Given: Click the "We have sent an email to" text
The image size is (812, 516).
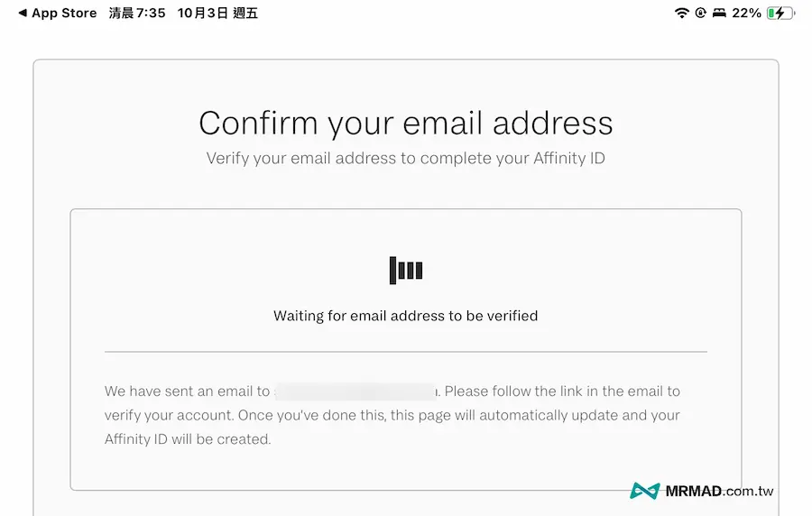Looking at the screenshot, I should pyautogui.click(x=187, y=392).
